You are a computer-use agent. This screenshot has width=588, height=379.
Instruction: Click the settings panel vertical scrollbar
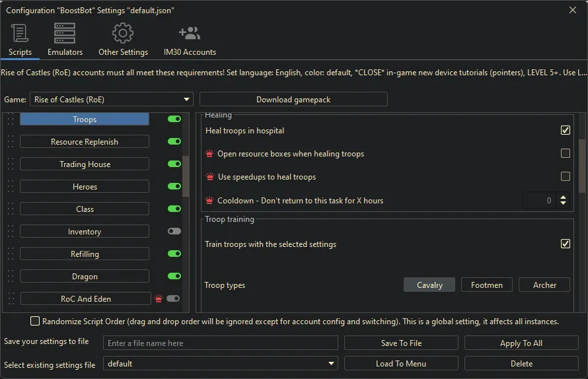582,166
